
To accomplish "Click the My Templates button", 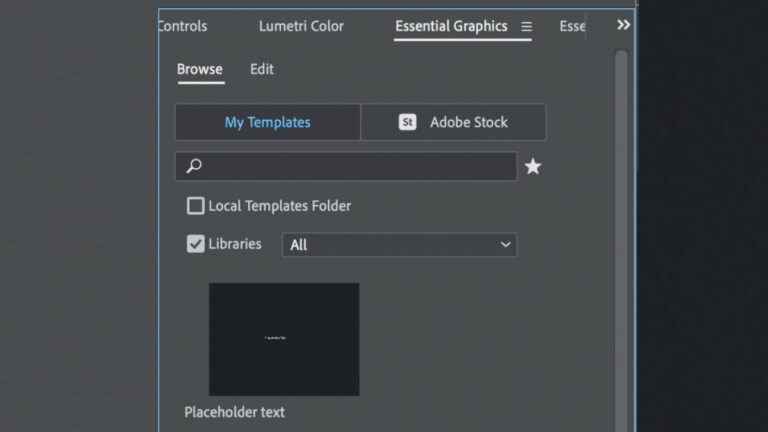I will point(267,122).
